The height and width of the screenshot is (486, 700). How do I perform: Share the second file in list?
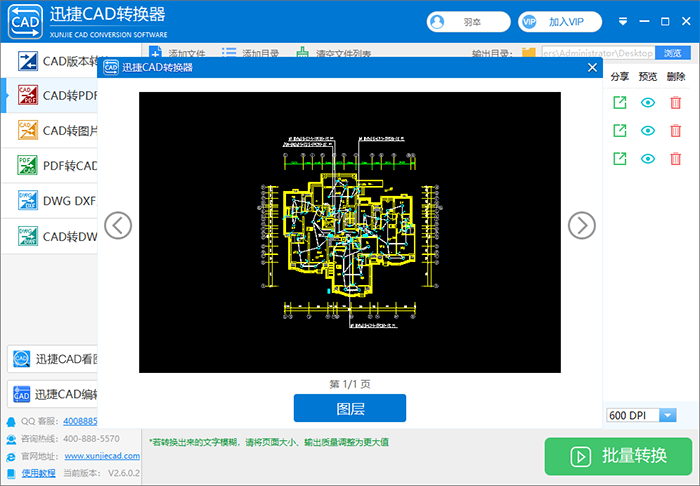point(620,131)
